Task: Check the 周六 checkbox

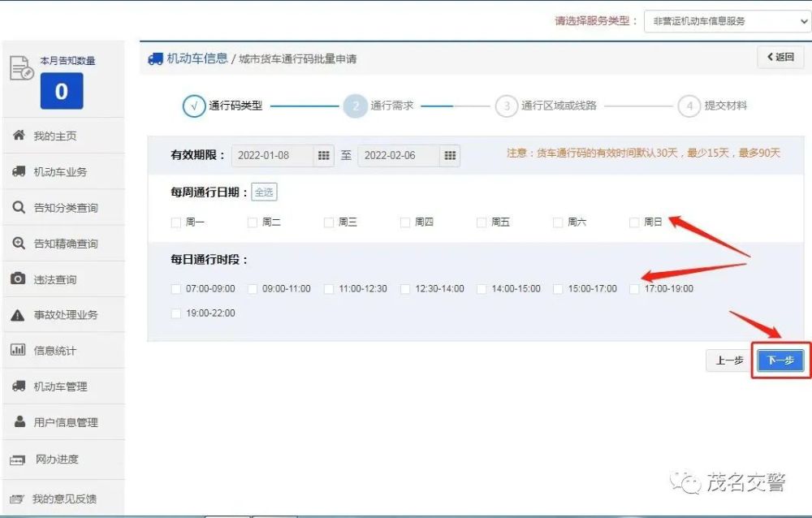Action: [x=558, y=222]
